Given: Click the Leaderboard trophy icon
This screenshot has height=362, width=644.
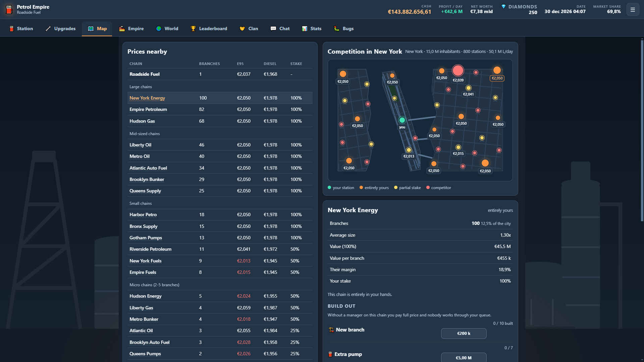Looking at the screenshot, I should point(193,28).
